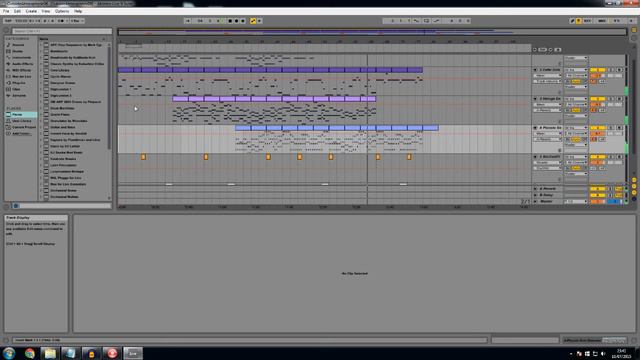Click first dark purple clip on track 1

(126, 70)
